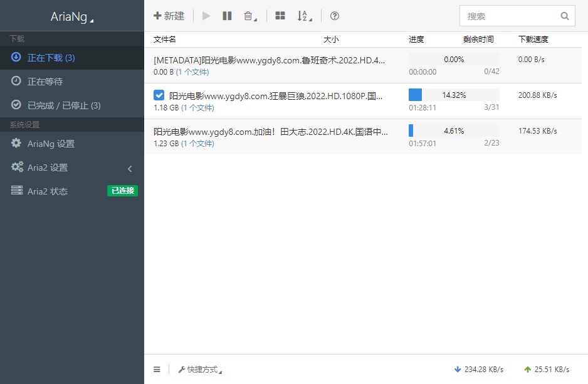Open the A-Z sort order dropdown

pyautogui.click(x=305, y=16)
